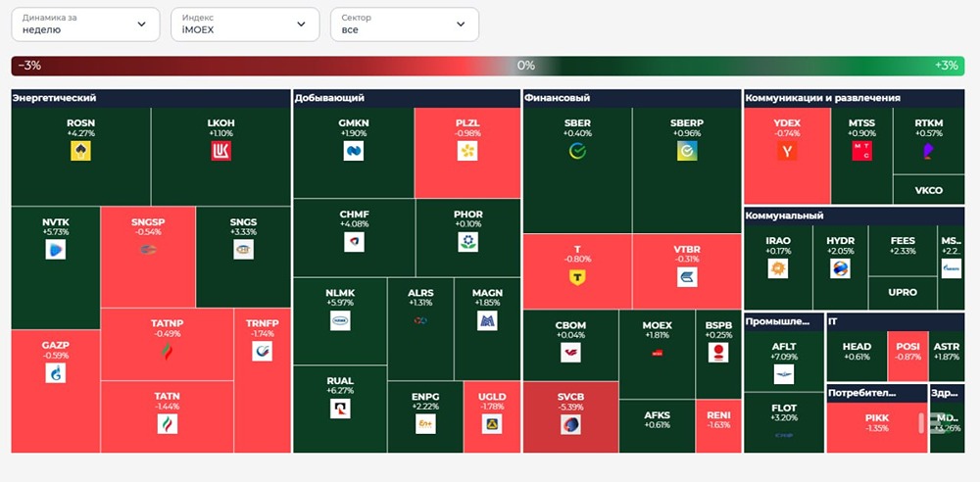Click the T-bank logo in T tile

(577, 277)
